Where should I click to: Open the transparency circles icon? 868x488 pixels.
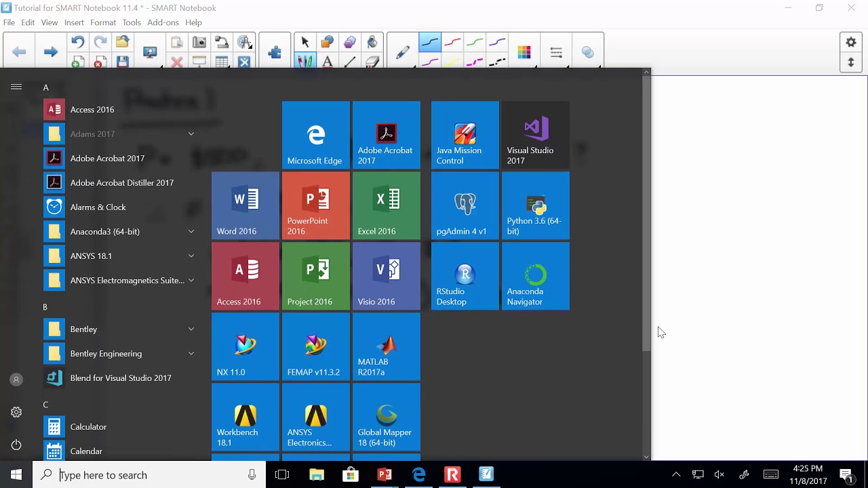(x=588, y=52)
